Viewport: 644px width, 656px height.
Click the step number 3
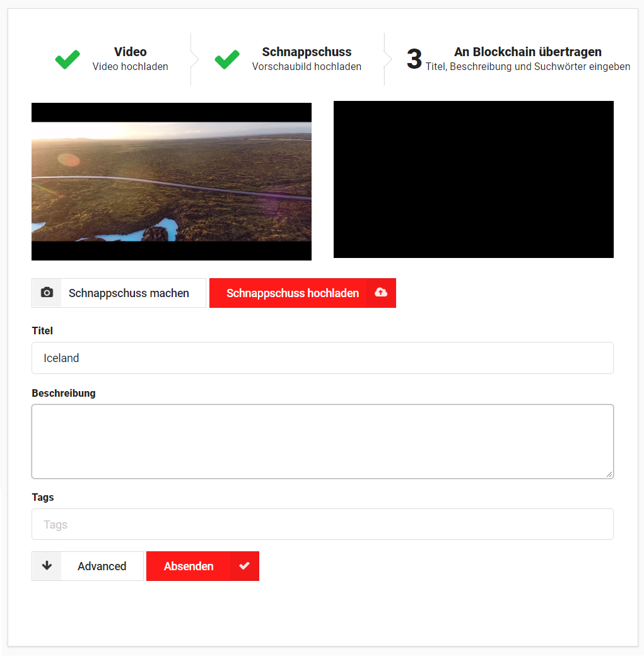[414, 59]
